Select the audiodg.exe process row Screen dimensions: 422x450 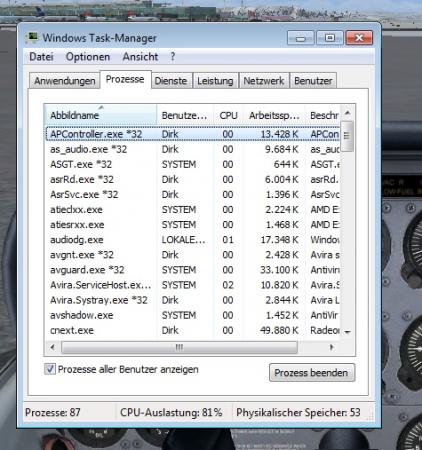coord(193,240)
